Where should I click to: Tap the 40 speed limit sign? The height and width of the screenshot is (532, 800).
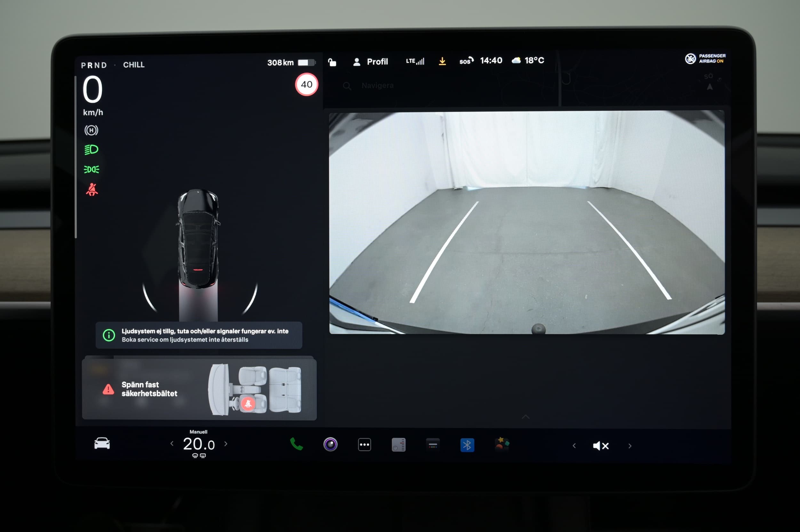coord(307,84)
